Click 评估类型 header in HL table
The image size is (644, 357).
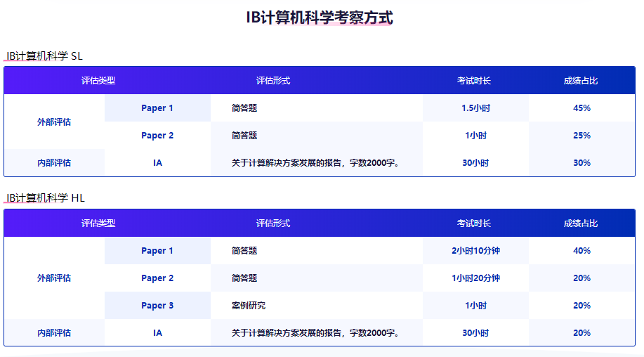click(x=98, y=223)
